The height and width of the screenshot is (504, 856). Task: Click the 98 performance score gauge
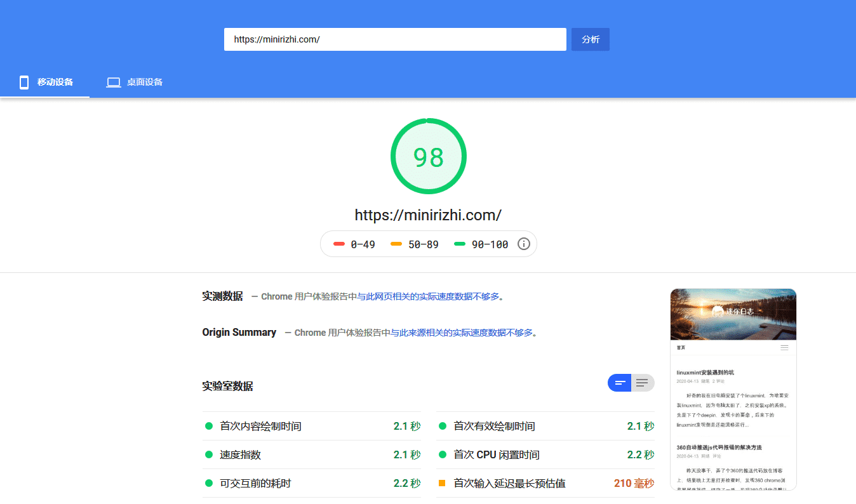click(428, 156)
